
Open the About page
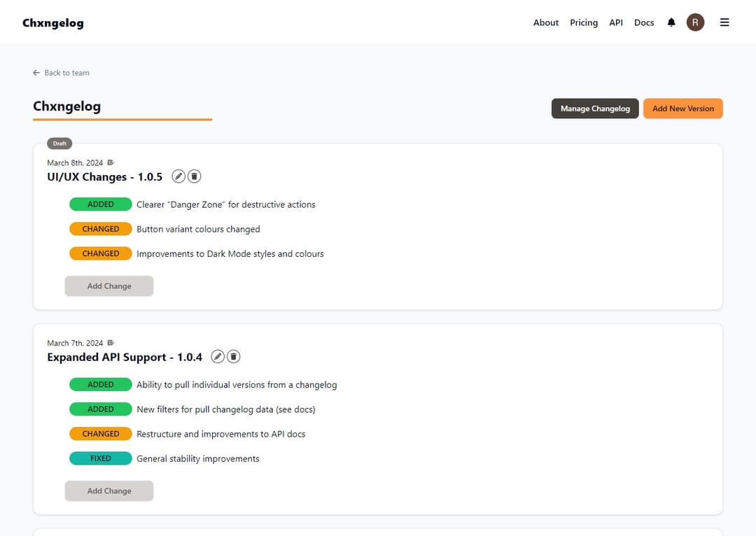coord(546,22)
